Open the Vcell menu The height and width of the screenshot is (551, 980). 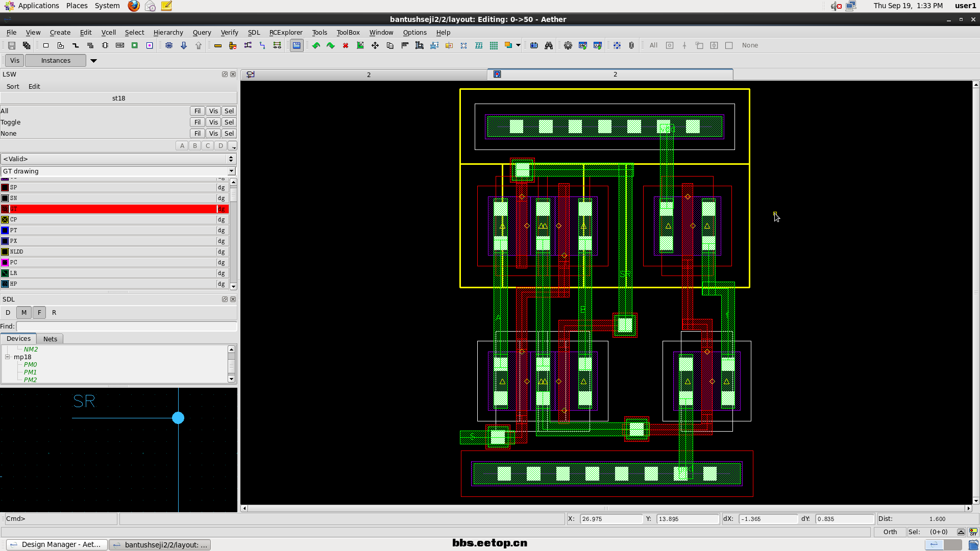(x=108, y=33)
